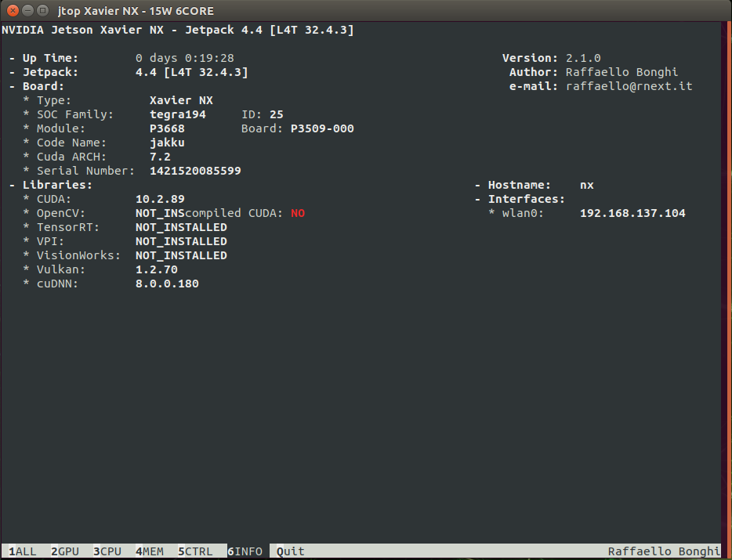Open the 2GPU tab

[x=65, y=551]
